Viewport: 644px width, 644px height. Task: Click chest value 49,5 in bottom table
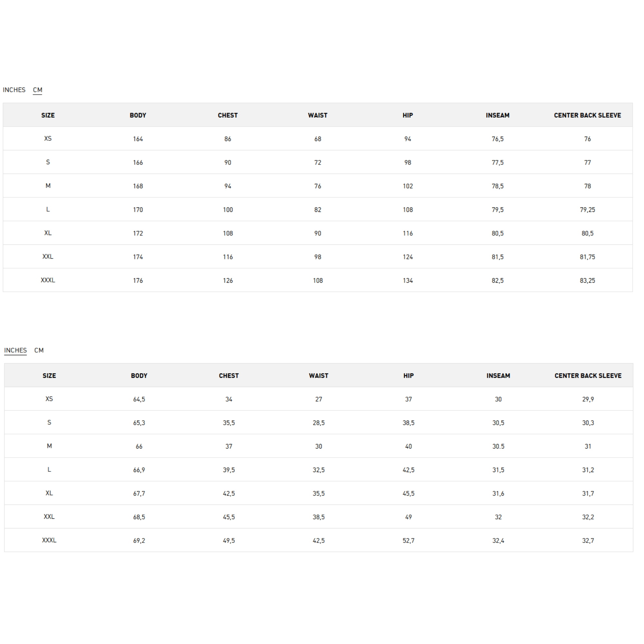click(x=229, y=540)
